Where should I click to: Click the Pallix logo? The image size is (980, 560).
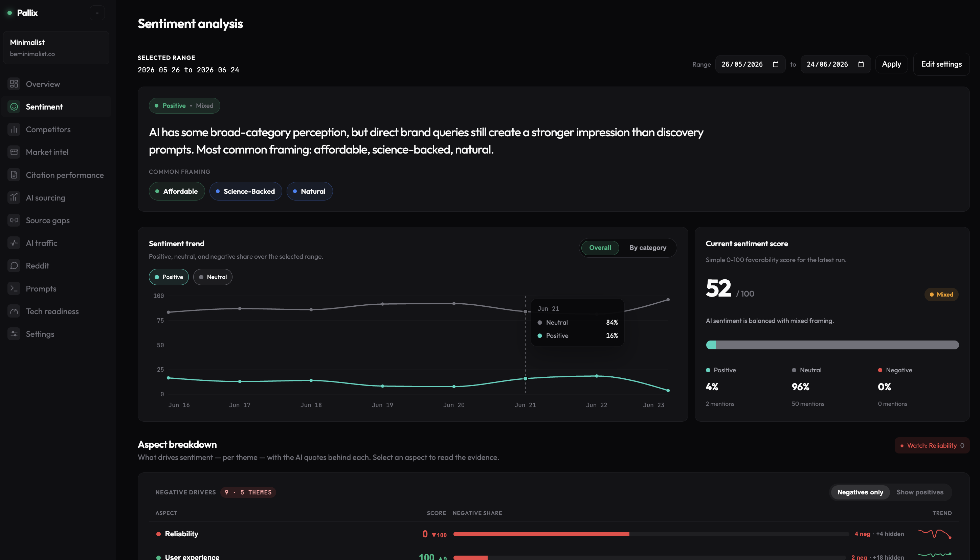click(23, 13)
